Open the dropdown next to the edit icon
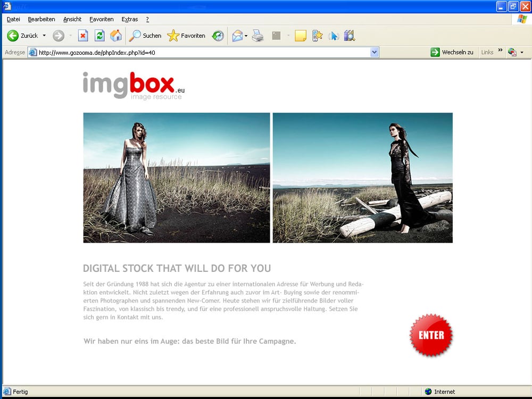Viewport: 532px width, 399px height. 288,36
